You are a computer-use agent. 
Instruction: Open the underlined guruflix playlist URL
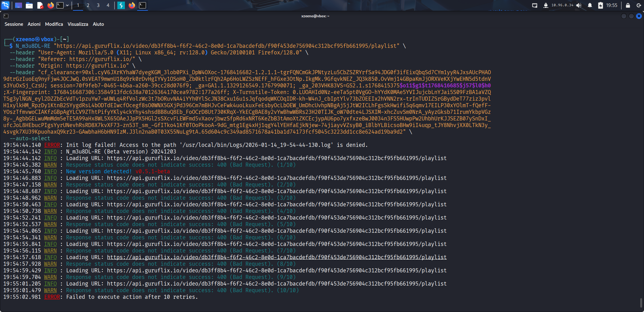277,257
